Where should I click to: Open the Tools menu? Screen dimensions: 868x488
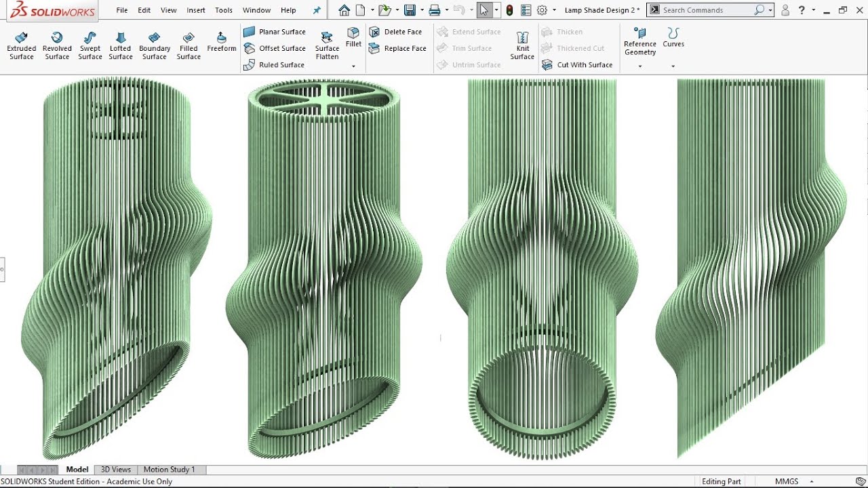[224, 10]
